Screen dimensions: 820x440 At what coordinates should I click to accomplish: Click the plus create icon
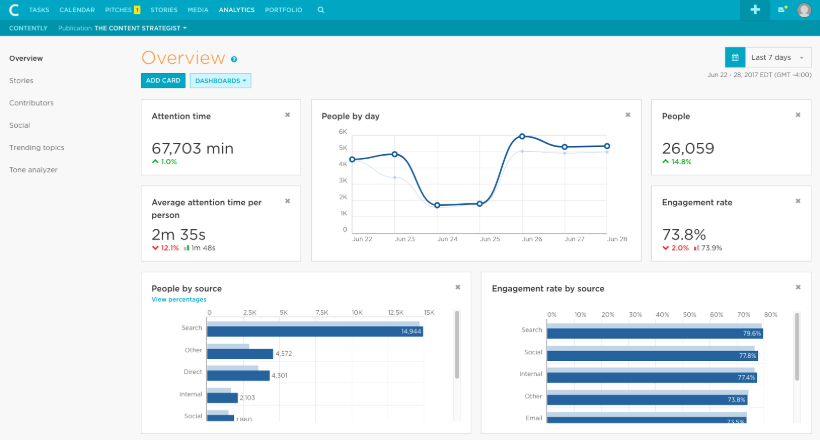755,10
